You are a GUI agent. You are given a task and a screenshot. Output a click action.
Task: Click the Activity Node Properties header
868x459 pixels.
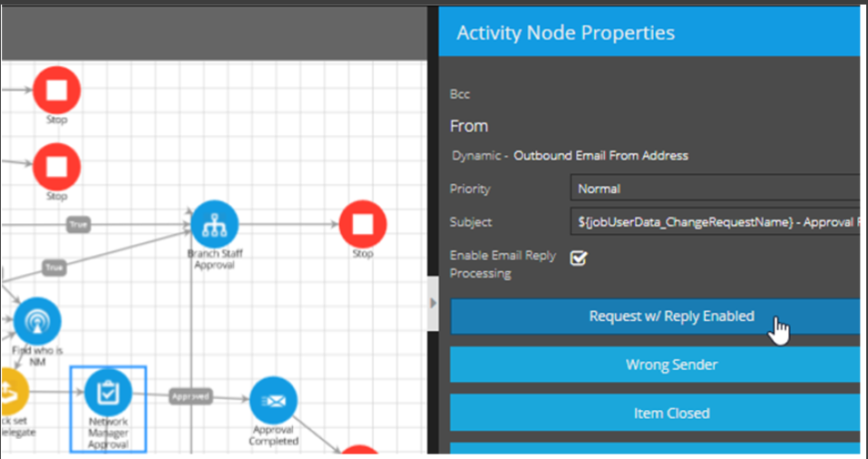[565, 34]
